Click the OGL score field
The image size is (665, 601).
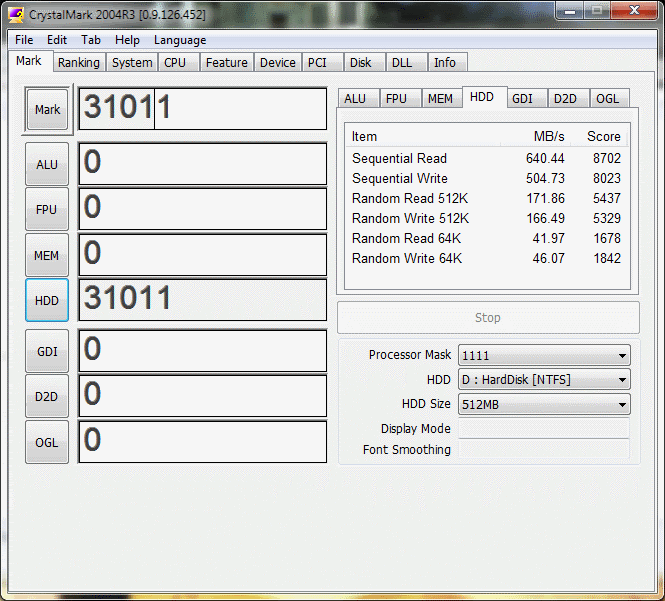coord(203,442)
